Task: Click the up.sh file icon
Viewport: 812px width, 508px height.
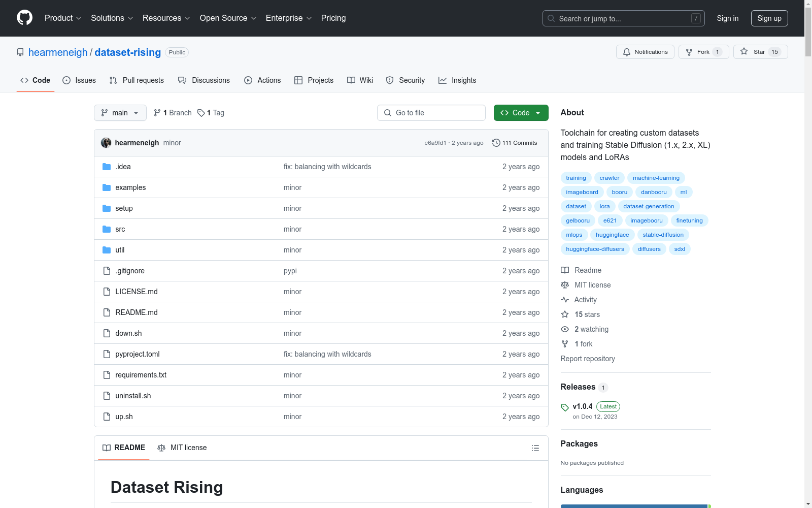Action: coord(107,417)
